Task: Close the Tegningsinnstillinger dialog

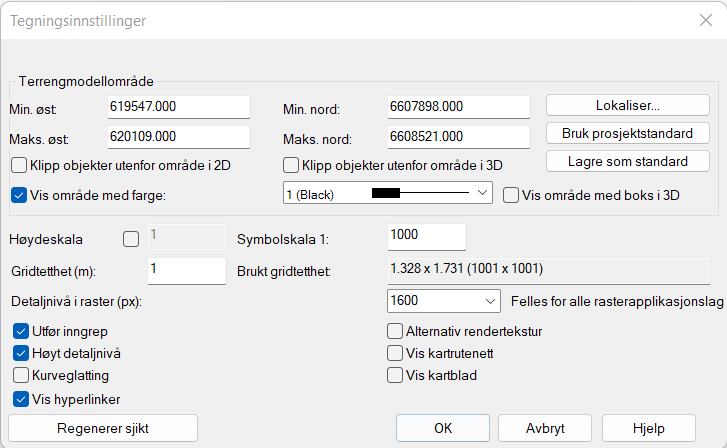Action: coord(705,20)
